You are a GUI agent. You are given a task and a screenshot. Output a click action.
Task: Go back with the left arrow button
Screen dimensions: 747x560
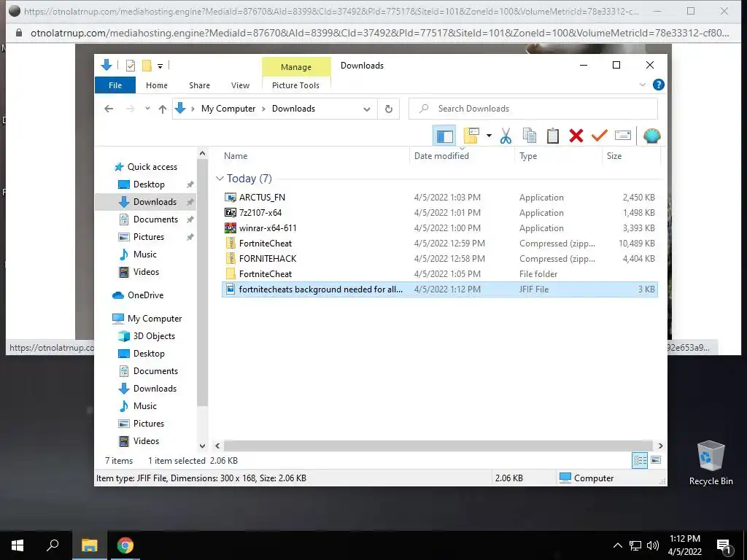(x=109, y=109)
